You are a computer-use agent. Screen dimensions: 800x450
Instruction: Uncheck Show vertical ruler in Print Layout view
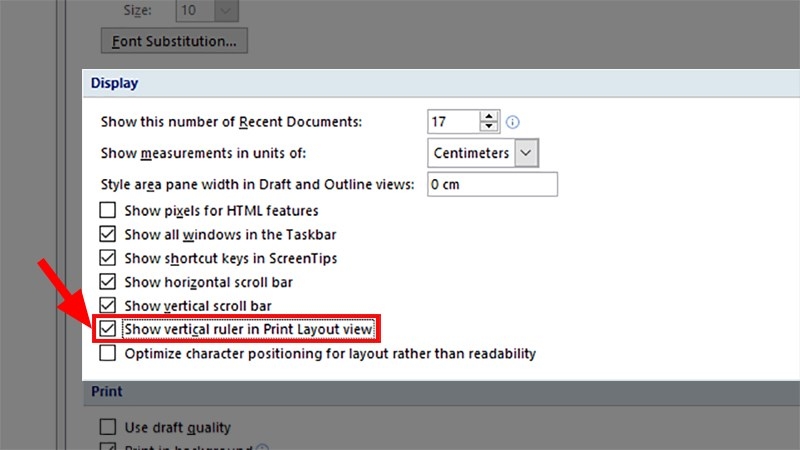pos(107,329)
